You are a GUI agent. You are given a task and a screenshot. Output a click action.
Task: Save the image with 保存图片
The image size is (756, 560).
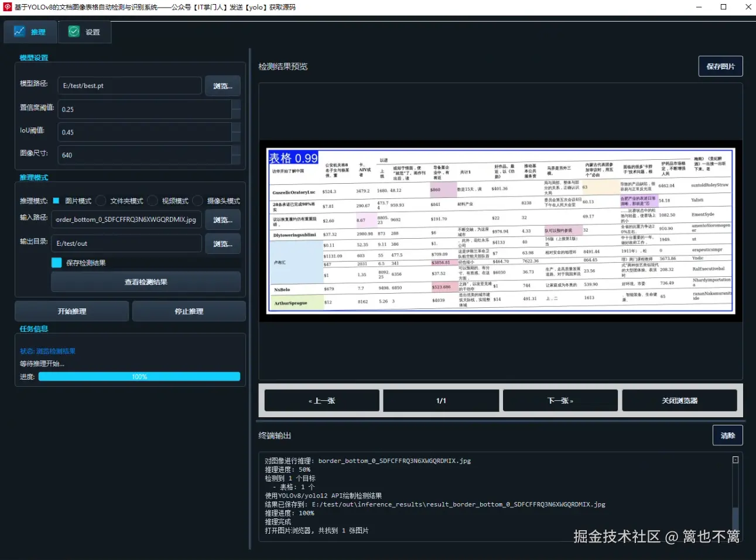coord(720,66)
